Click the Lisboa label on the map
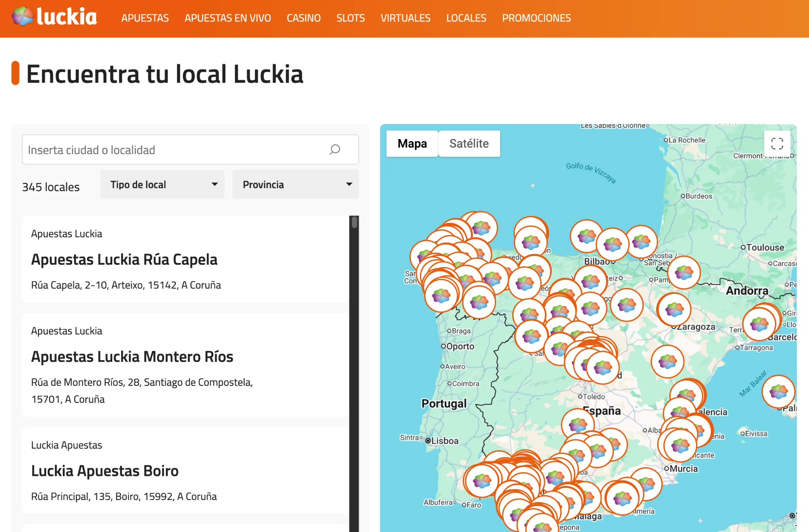This screenshot has height=532, width=809. 445,441
